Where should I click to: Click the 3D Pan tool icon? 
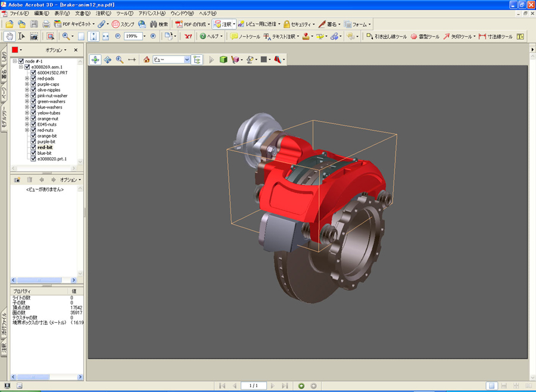108,60
